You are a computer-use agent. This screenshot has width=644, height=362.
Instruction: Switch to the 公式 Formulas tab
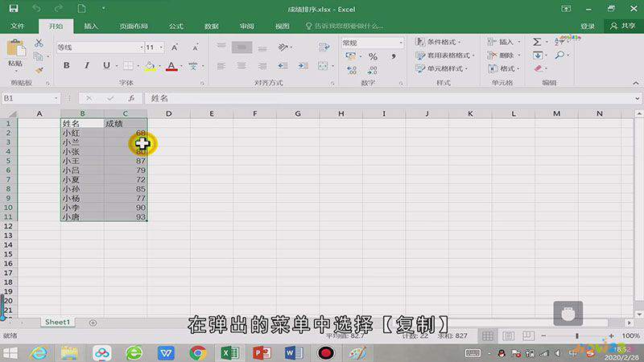pos(175,26)
